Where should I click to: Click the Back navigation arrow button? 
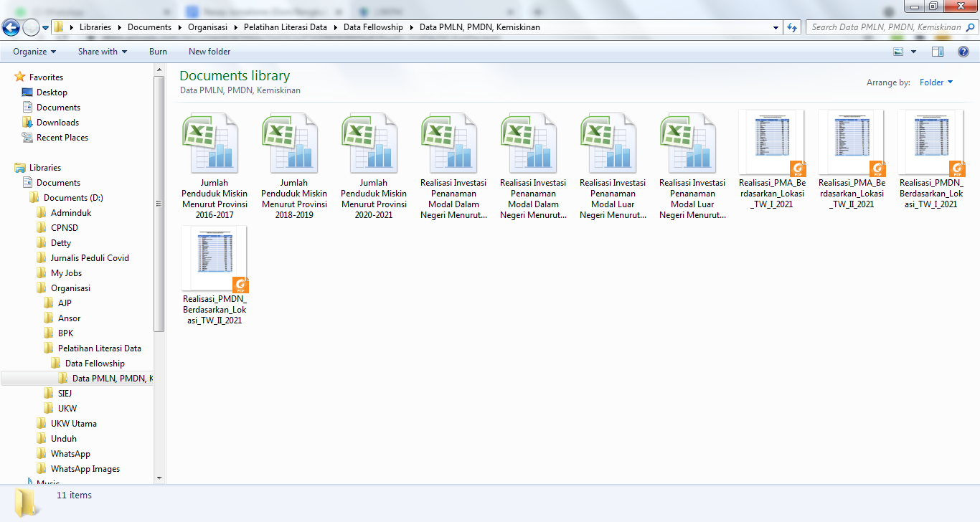(11, 27)
